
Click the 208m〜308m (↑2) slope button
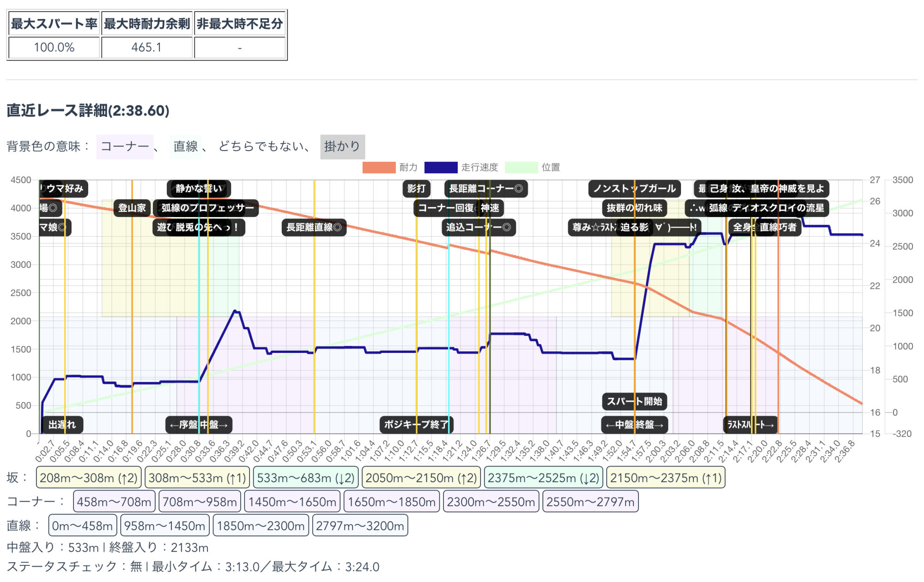[x=89, y=478]
